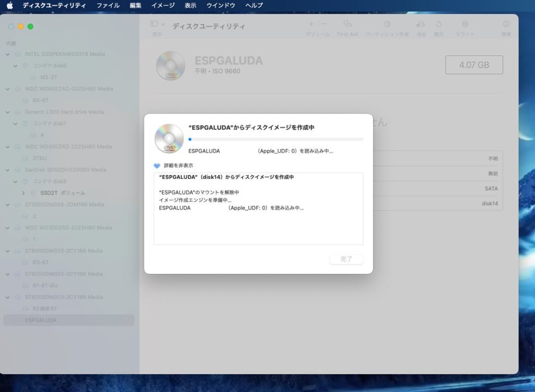This screenshot has width=535, height=392.
Task: Open the Apple menu
Action: click(9, 5)
